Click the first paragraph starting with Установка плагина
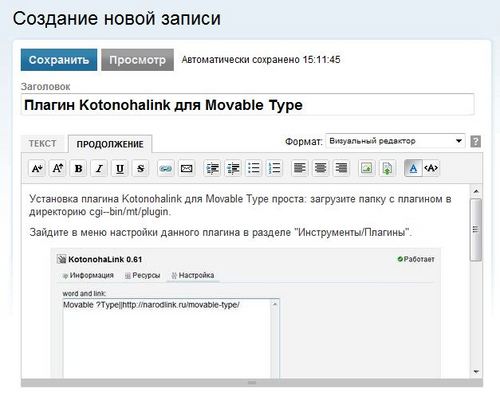The height and width of the screenshot is (404, 500). pyautogui.click(x=240, y=205)
